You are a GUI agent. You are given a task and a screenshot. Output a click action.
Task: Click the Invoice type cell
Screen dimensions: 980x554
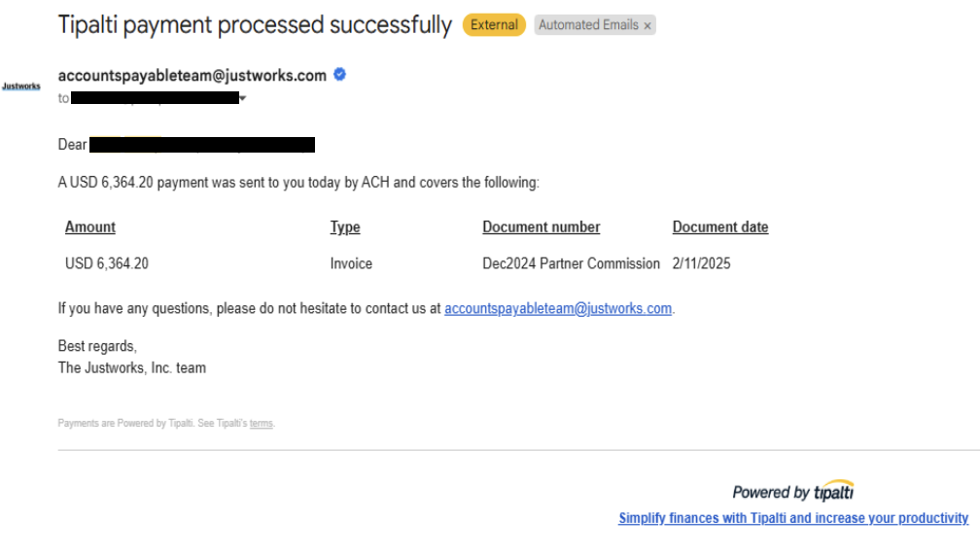click(x=351, y=263)
